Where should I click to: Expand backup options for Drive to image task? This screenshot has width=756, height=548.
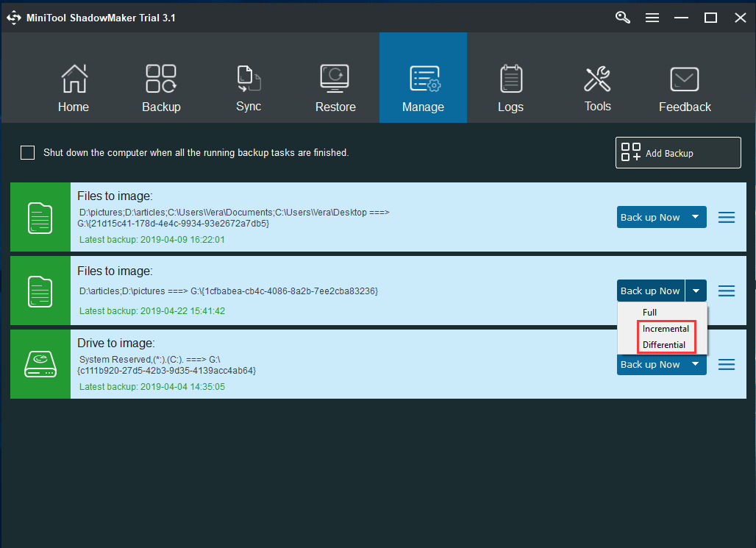[695, 364]
